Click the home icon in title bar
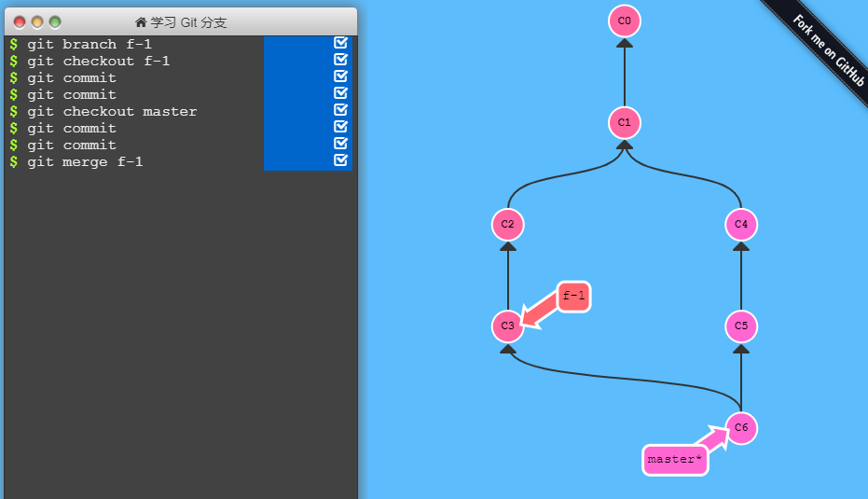 coord(141,22)
